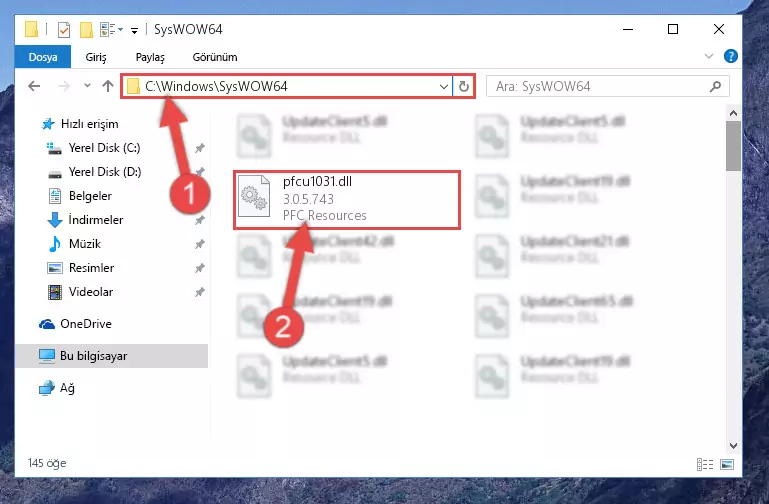Go back with the left arrow
Image resolution: width=769 pixels, height=504 pixels.
click(x=34, y=86)
